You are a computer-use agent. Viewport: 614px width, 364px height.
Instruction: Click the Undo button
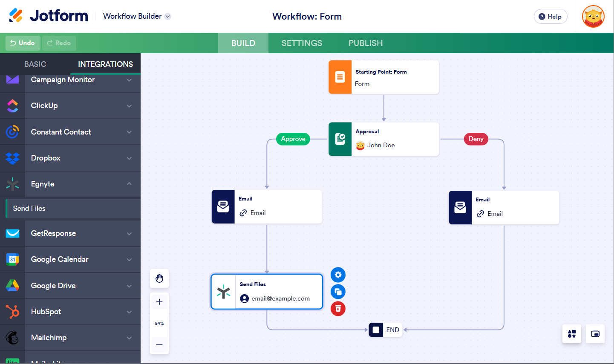click(23, 43)
